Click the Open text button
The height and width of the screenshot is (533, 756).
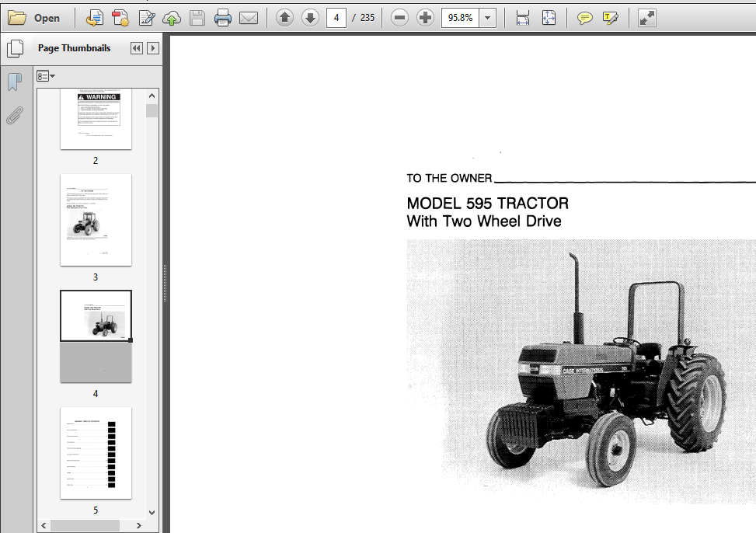coord(47,19)
